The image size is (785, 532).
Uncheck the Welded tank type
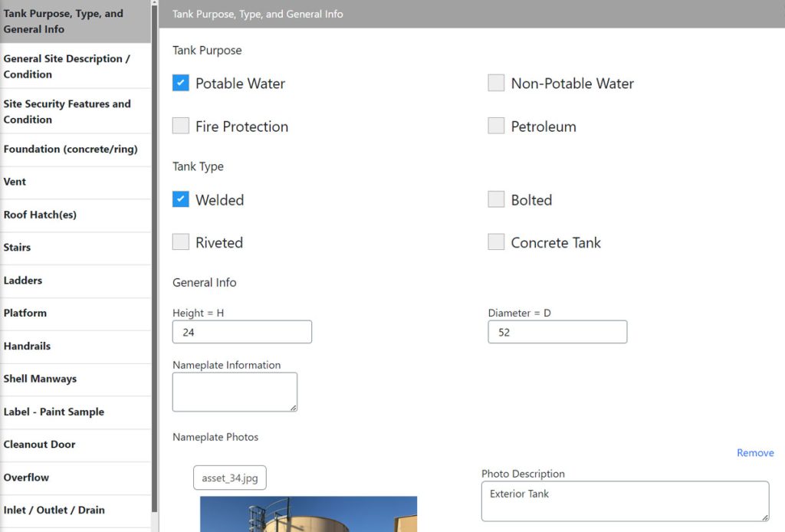(x=181, y=199)
